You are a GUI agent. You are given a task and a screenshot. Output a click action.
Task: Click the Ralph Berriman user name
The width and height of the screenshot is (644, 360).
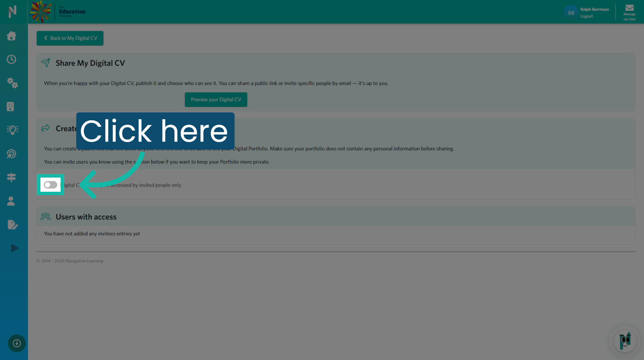[x=594, y=9]
